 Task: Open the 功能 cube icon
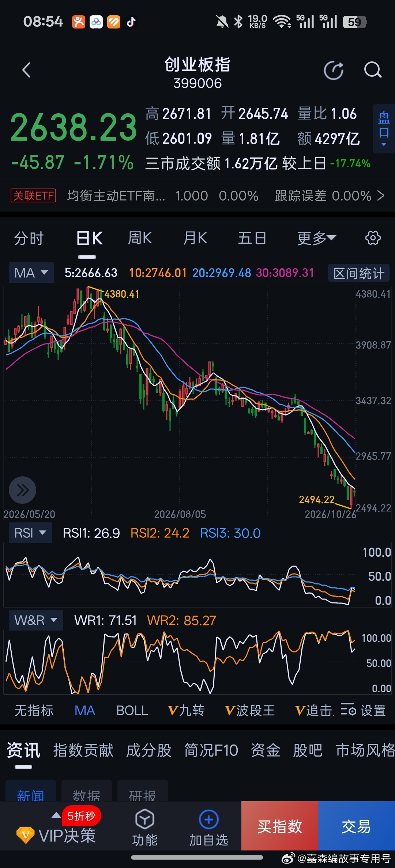point(145,819)
